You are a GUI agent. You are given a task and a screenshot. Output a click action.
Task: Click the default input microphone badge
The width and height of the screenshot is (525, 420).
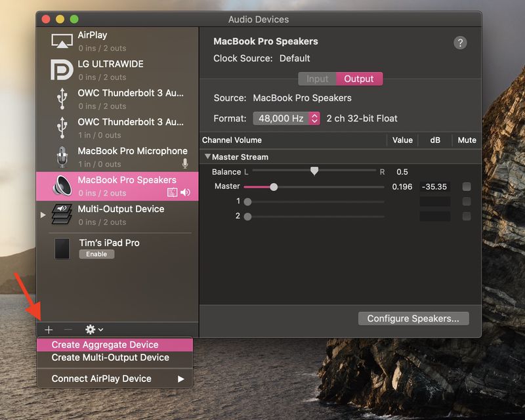tap(185, 163)
